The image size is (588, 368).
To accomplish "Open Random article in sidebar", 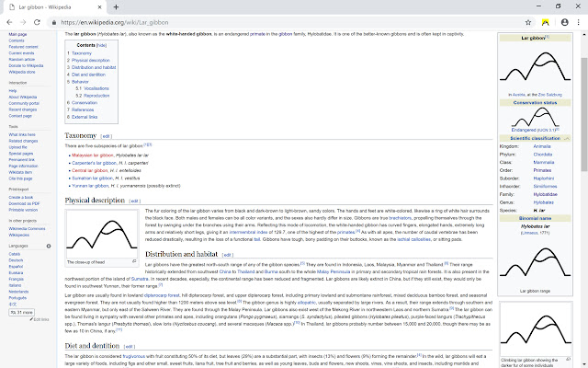I will pyautogui.click(x=22, y=59).
